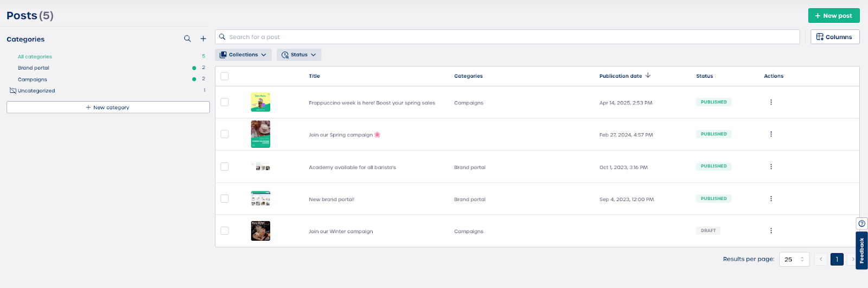This screenshot has height=288, width=868.
Task: Open actions menu for Frappuccino week post
Action: coord(771,102)
